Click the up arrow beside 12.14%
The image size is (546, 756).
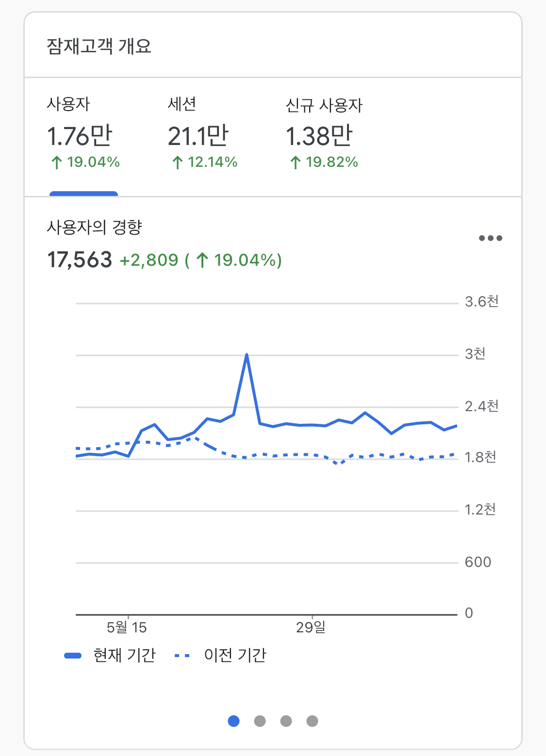178,162
